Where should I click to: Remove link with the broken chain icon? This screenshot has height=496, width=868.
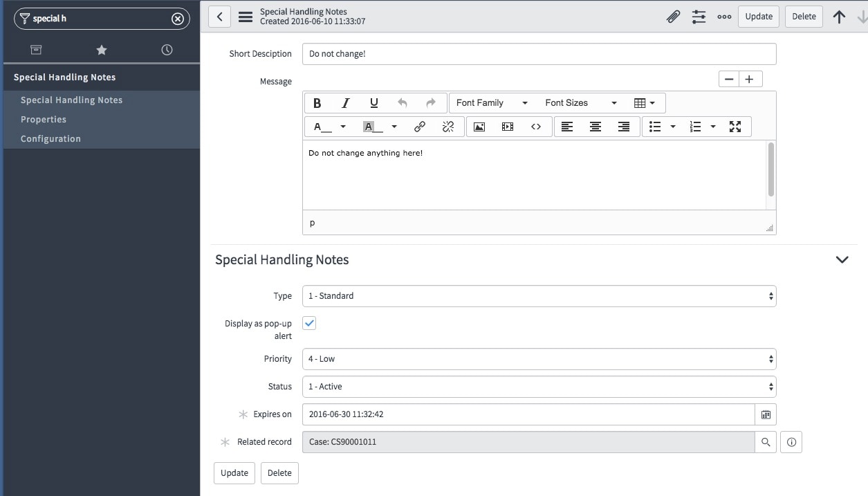tap(447, 127)
